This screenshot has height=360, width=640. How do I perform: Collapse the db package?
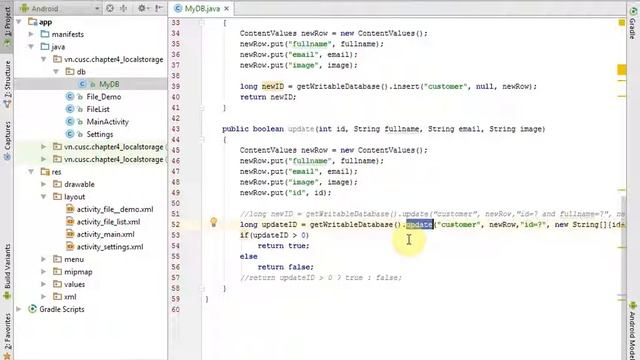56,72
